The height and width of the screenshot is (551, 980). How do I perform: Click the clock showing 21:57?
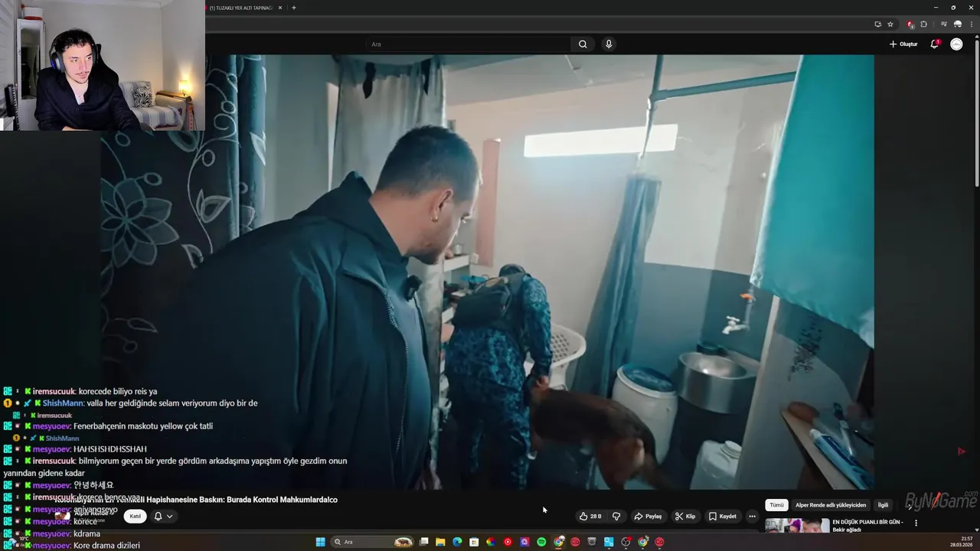pos(967,538)
